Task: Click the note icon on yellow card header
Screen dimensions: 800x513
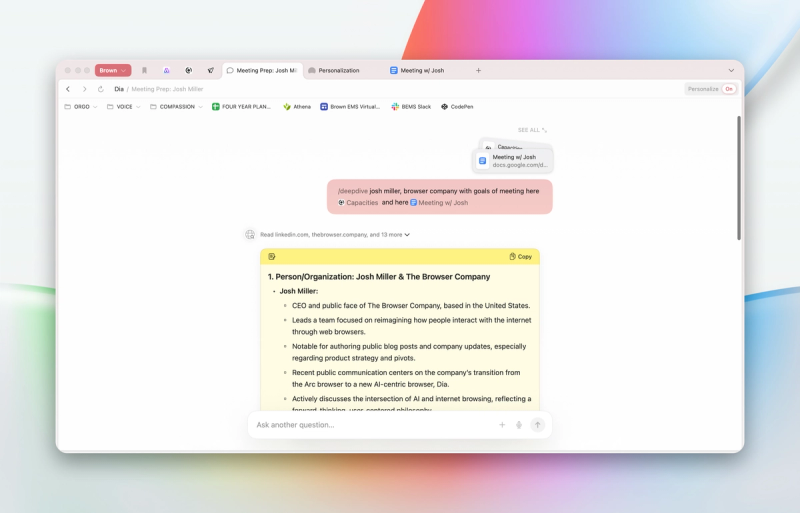Action: point(271,257)
